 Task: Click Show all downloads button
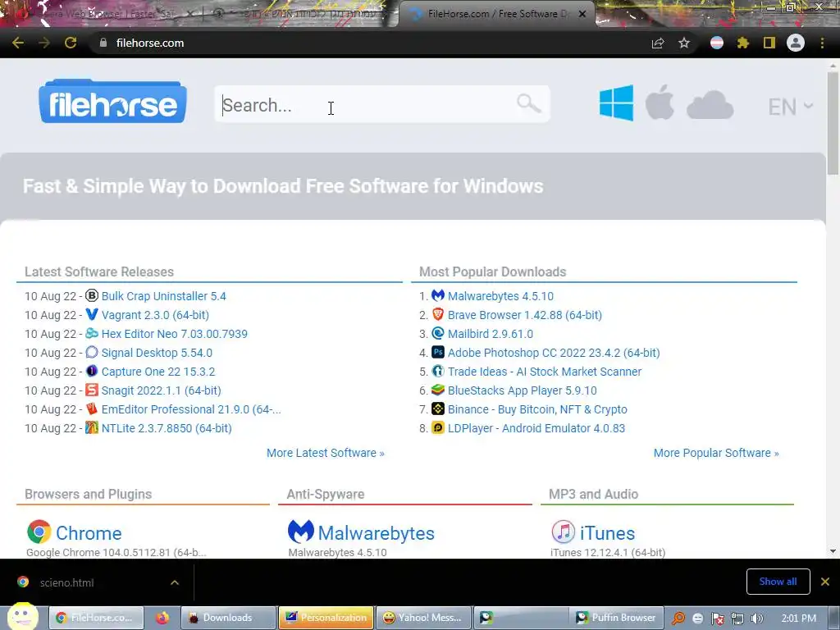pyautogui.click(x=778, y=582)
